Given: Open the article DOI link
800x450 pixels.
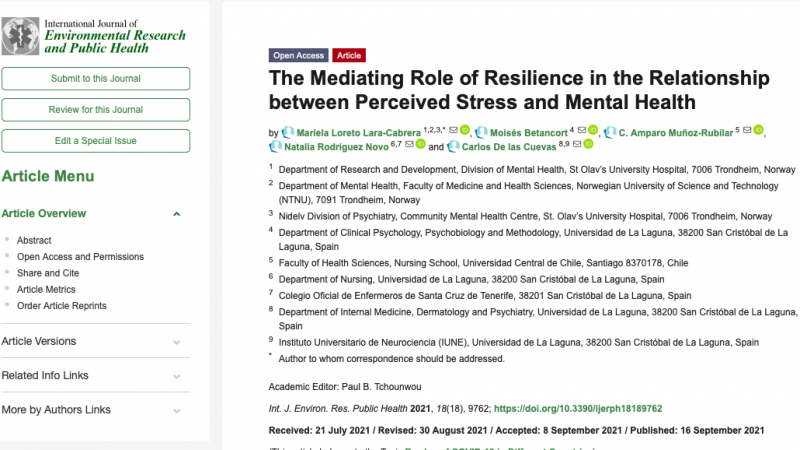Looking at the screenshot, I should [578, 409].
